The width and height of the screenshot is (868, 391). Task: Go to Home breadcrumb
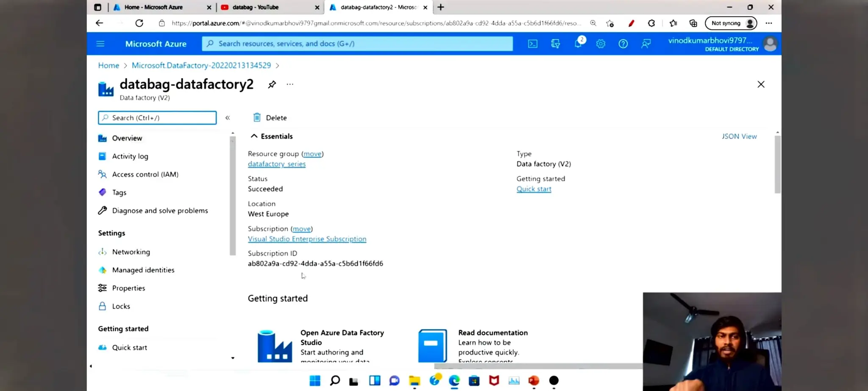[x=108, y=65]
